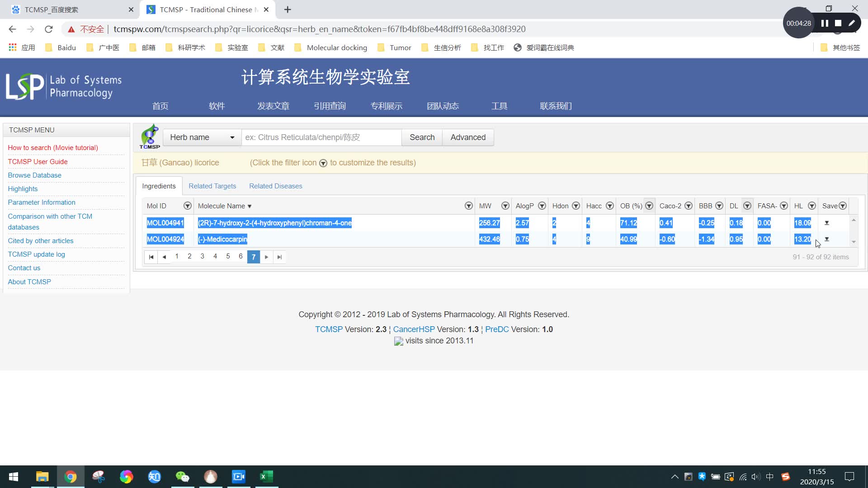Jump to the last results page
868x488 pixels.
[279, 257]
